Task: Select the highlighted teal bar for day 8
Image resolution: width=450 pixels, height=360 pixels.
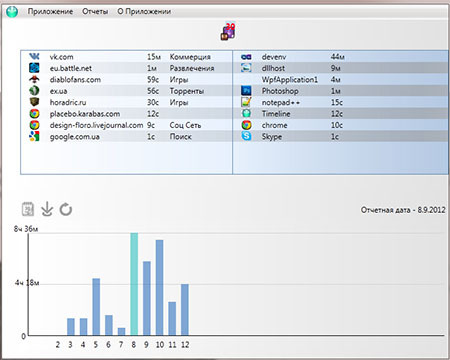Action: click(x=134, y=284)
